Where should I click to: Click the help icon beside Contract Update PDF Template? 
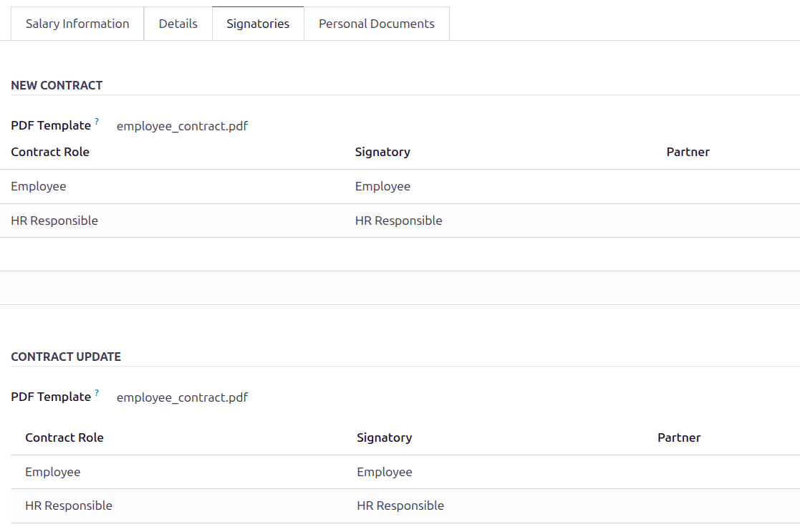pyautogui.click(x=98, y=392)
